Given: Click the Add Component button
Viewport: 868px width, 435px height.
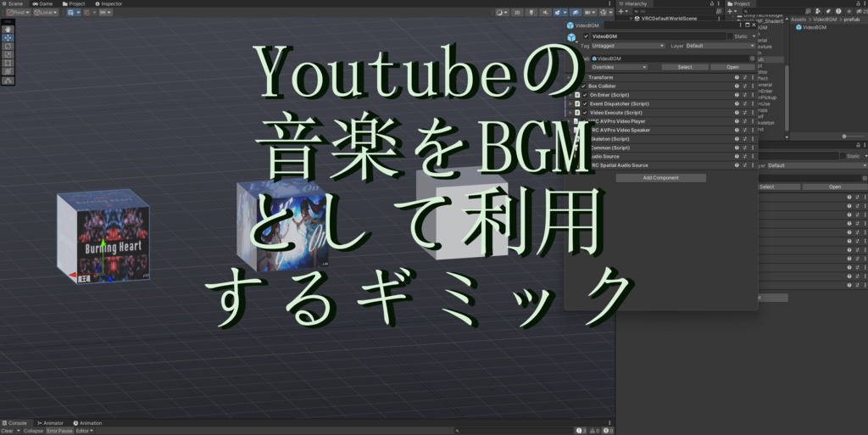Looking at the screenshot, I should [x=661, y=178].
